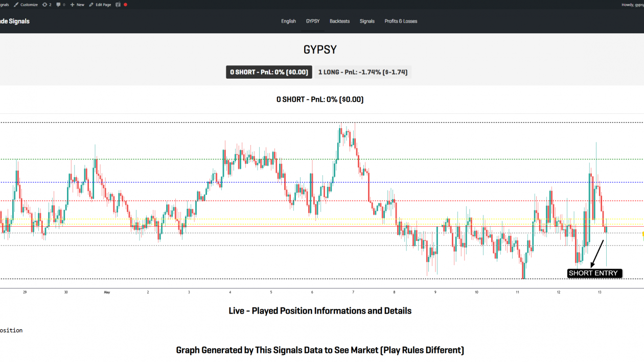Viewport: 644px width, 362px height.
Task: Open the Yoast SEO icon
Action: click(x=118, y=5)
